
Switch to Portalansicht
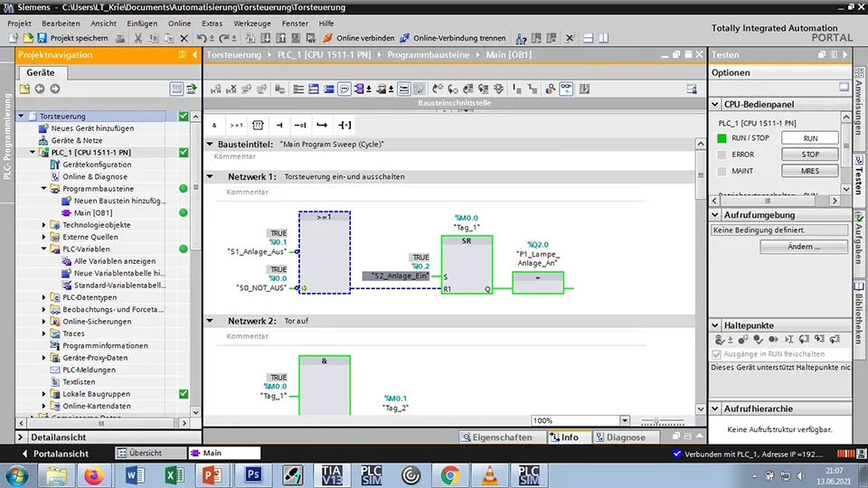coord(55,454)
